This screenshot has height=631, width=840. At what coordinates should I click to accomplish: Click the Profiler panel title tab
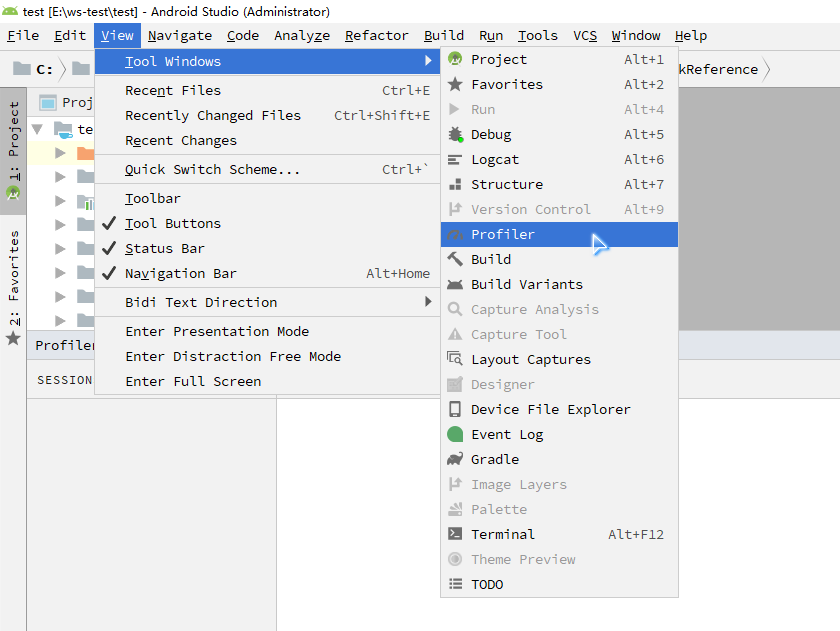(64, 345)
